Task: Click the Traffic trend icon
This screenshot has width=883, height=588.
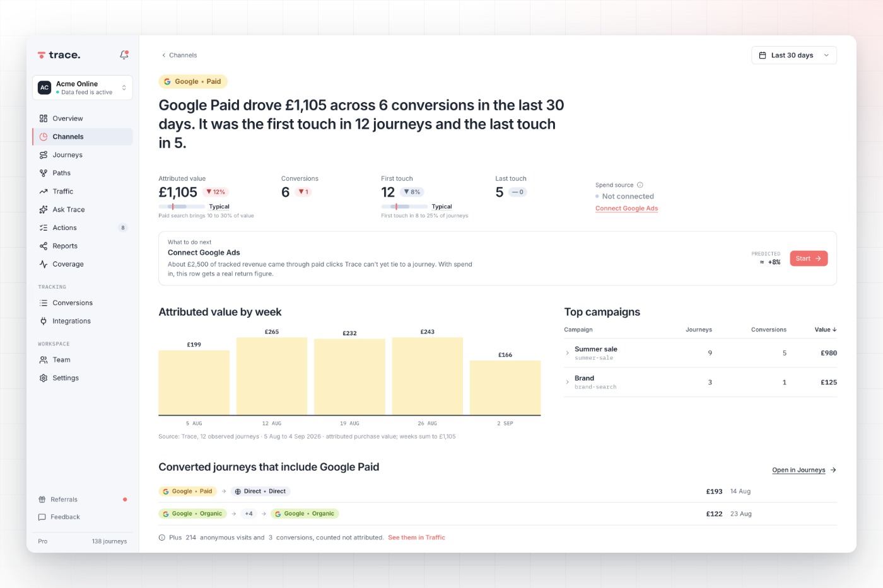Action: (44, 192)
